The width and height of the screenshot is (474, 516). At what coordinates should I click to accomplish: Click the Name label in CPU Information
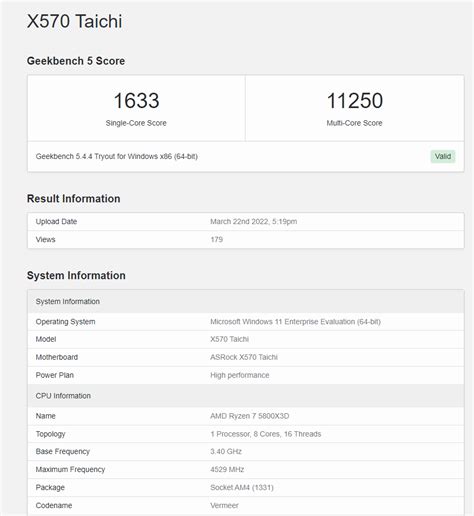pyautogui.click(x=46, y=416)
